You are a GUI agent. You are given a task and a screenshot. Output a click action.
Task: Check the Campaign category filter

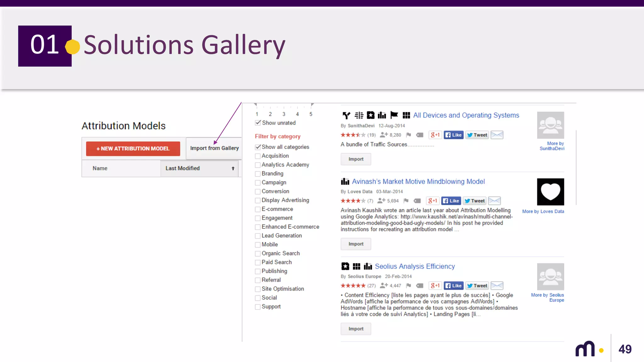click(x=258, y=183)
